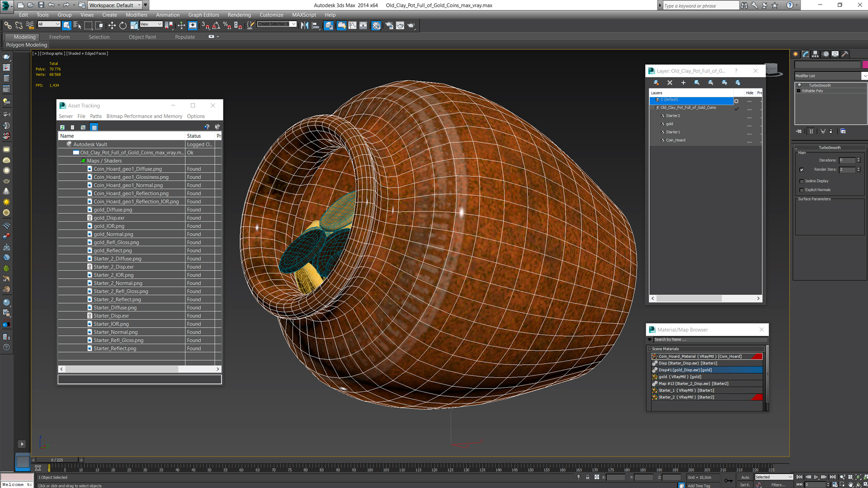This screenshot has height=488, width=868.
Task: Select Coin_Hoard_Material in Scene Materials
Action: 707,357
